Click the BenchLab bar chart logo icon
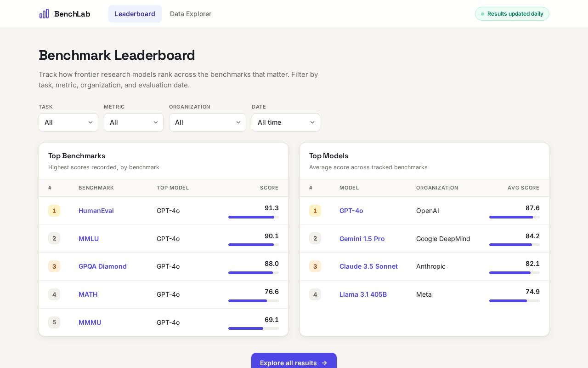This screenshot has width=588, height=368. coord(44,14)
